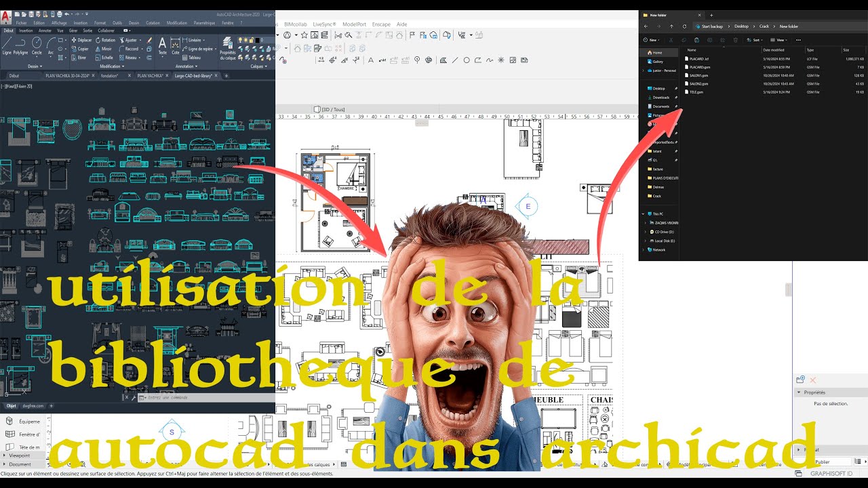Open the View dropdown in File Explorer
Screen dimensions: 868x488
[x=778, y=40]
